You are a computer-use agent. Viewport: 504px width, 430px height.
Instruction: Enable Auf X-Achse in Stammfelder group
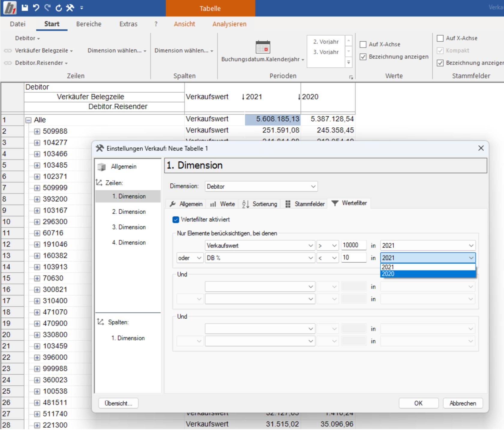pos(440,38)
